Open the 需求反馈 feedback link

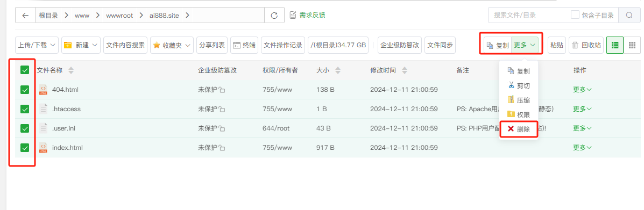[x=307, y=15]
